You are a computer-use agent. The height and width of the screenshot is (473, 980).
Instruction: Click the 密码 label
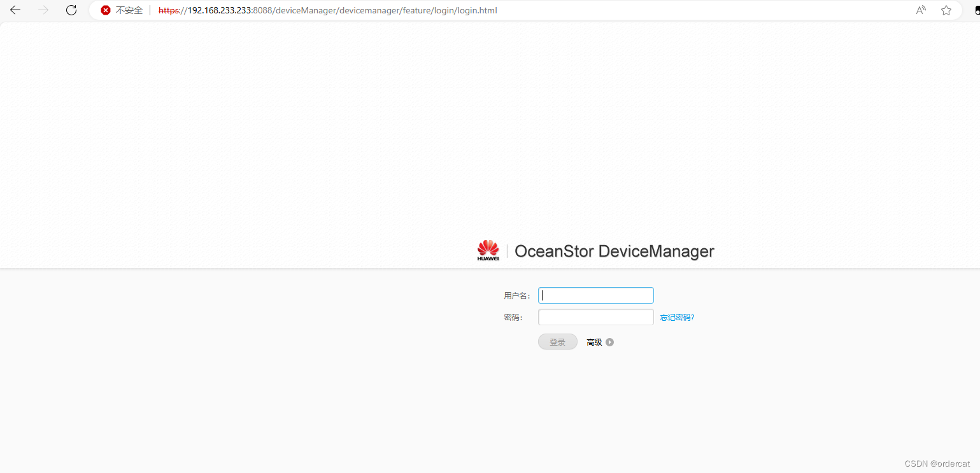513,317
